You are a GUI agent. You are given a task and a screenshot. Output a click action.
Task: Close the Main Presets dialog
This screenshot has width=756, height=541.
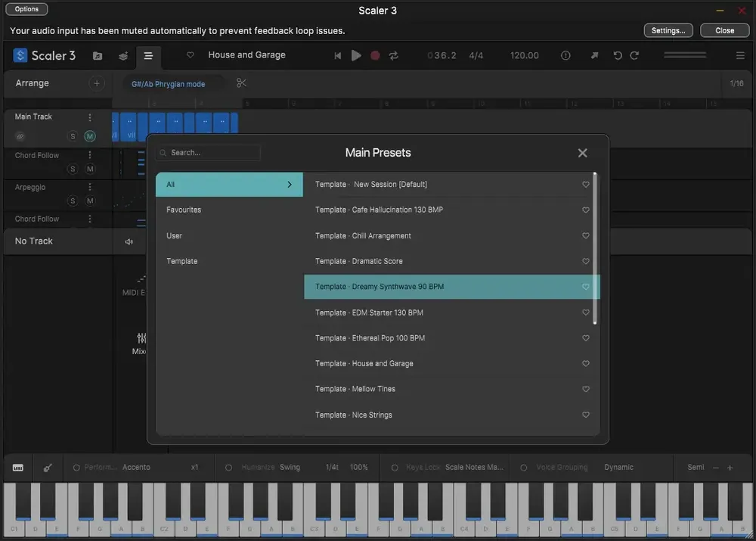pos(582,153)
